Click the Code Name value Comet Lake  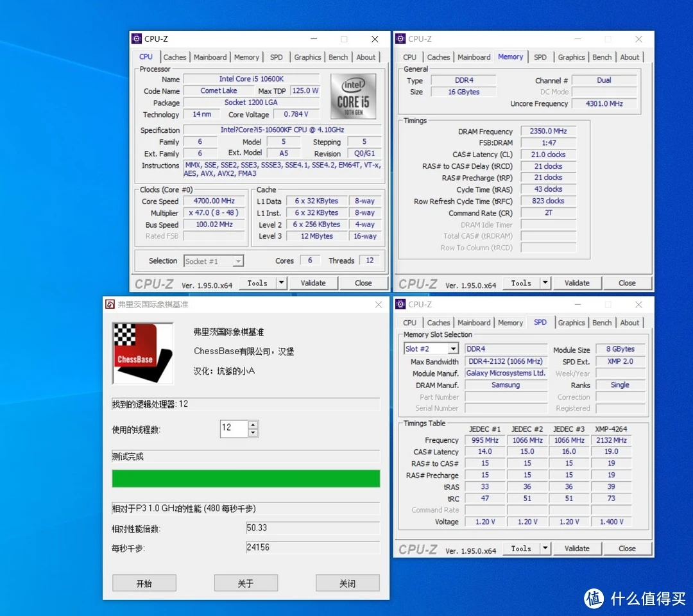coord(219,90)
